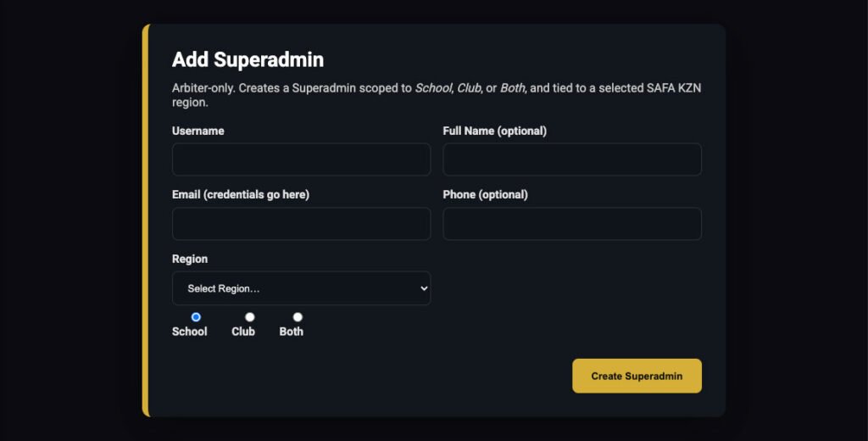Click the Both text label
Screen dimensions: 868x441
(x=292, y=332)
